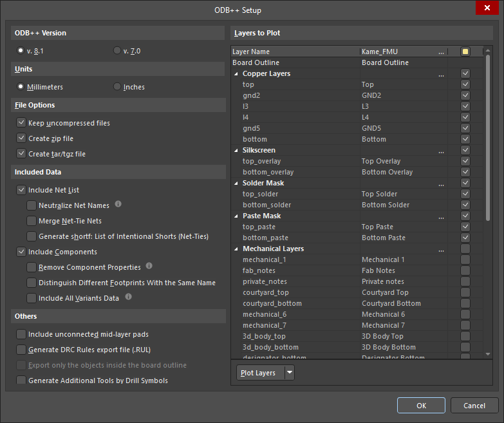Enable Remove Component Properties
This screenshot has width=504, height=423.
[32, 267]
